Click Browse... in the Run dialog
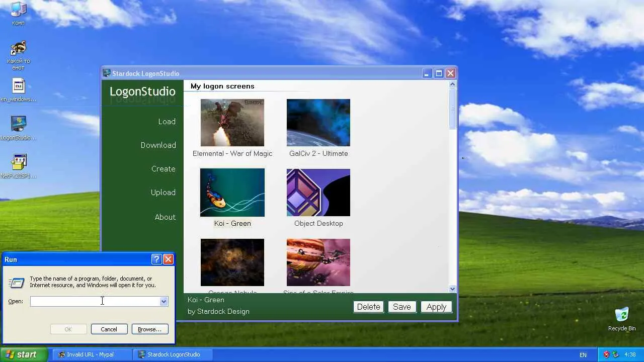The height and width of the screenshot is (362, 644). click(x=150, y=329)
